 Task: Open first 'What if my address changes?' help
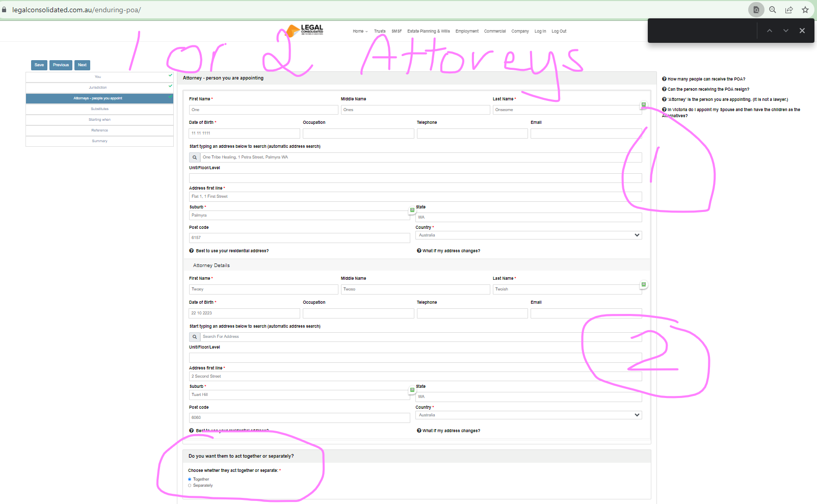(x=449, y=251)
